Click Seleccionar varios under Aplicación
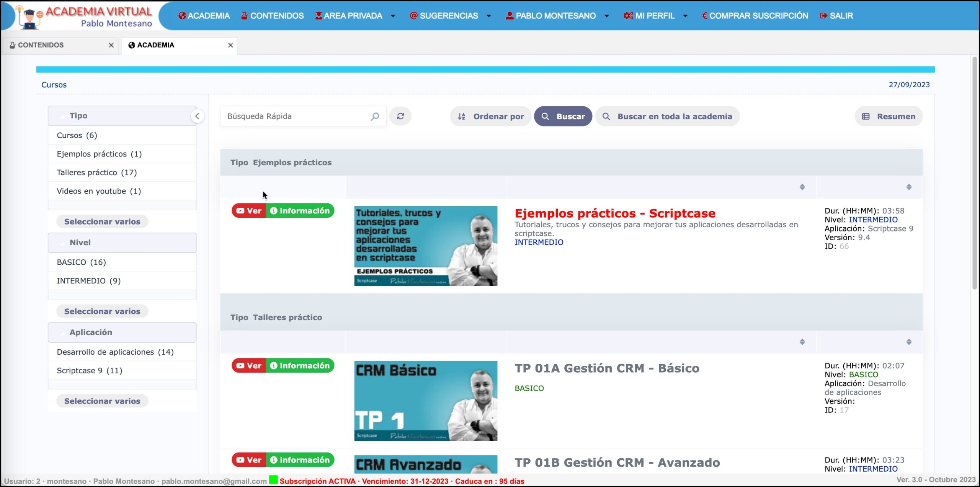This screenshot has width=980, height=487. [x=102, y=401]
